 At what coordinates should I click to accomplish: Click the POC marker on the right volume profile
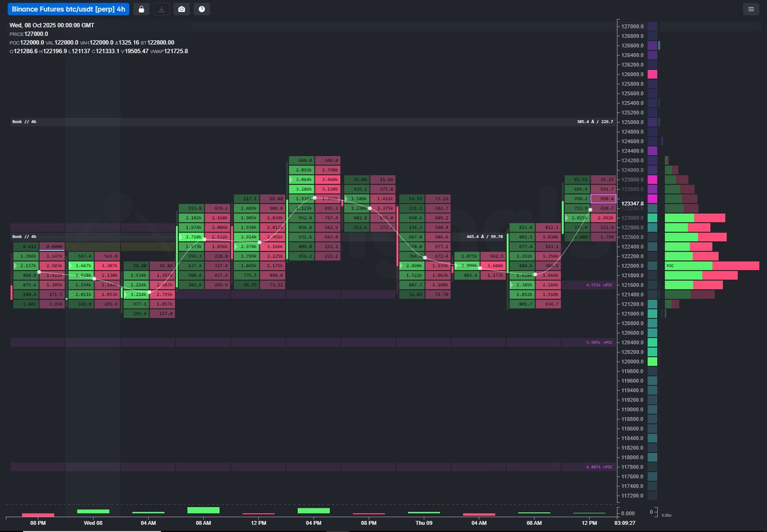pos(670,264)
